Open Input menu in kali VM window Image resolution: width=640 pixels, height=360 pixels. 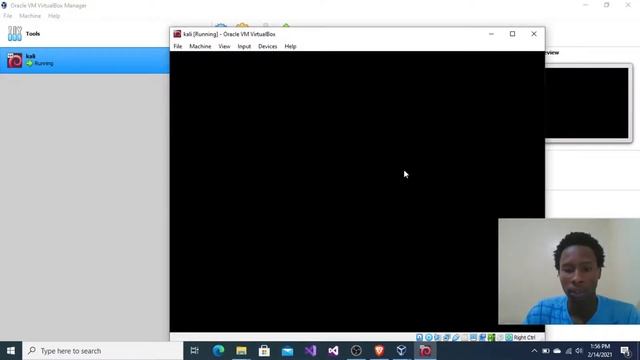point(244,47)
